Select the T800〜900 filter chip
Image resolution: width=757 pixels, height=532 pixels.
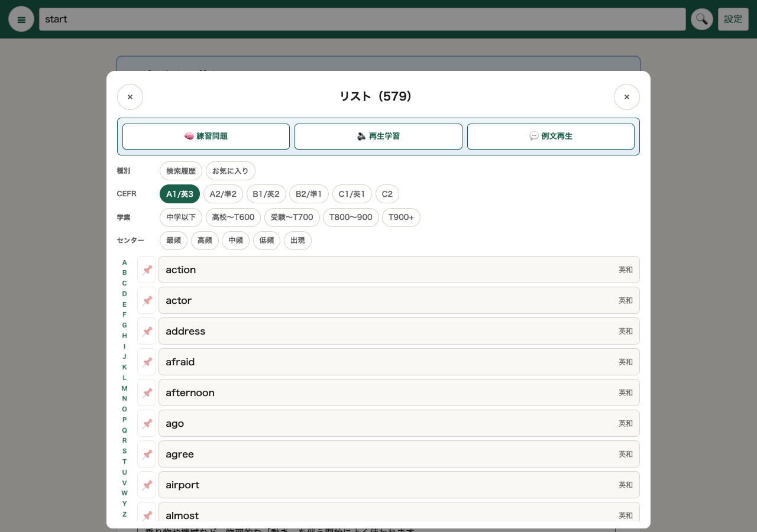(x=351, y=218)
